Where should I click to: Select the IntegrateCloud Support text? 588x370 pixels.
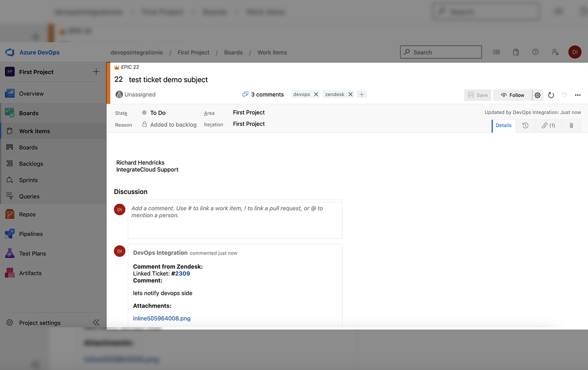[x=147, y=169]
